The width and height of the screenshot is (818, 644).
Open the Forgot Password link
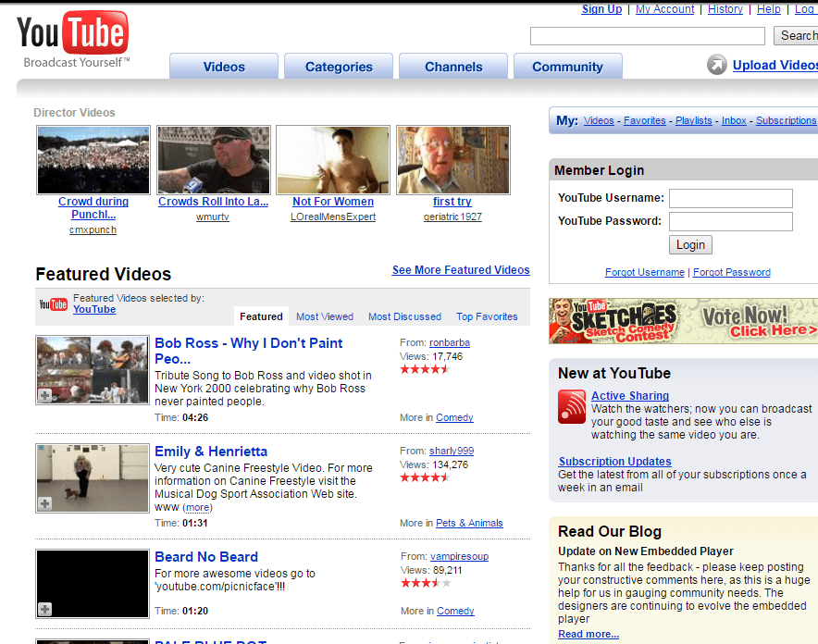[731, 272]
